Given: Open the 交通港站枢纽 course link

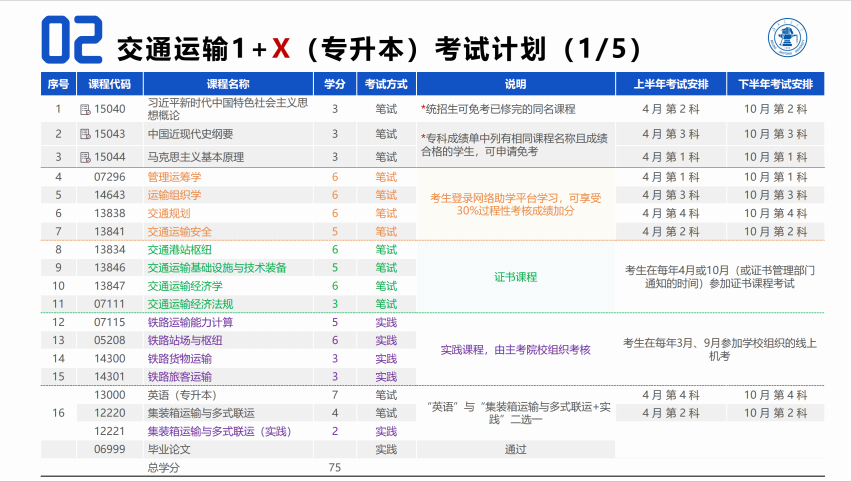Looking at the screenshot, I should click(x=180, y=249).
